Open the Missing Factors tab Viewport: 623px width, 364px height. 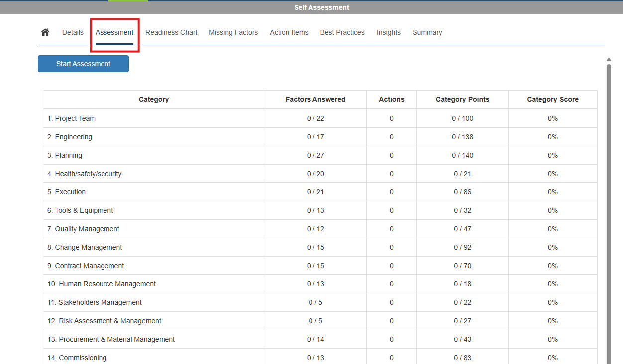pos(233,32)
